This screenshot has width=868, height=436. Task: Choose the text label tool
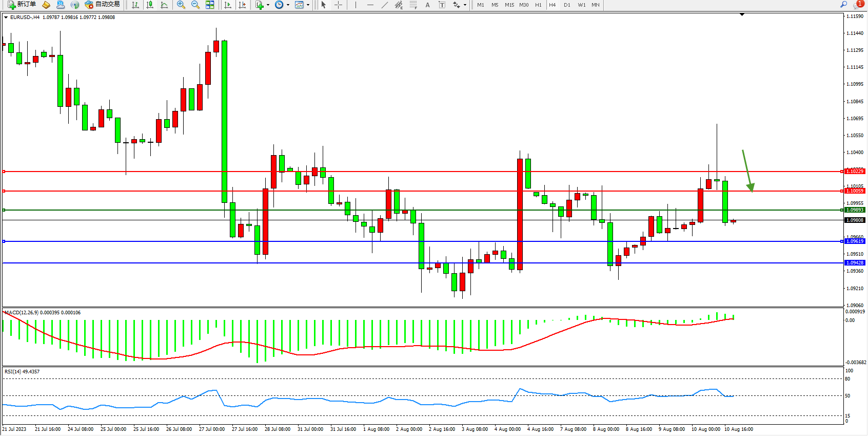[428, 5]
